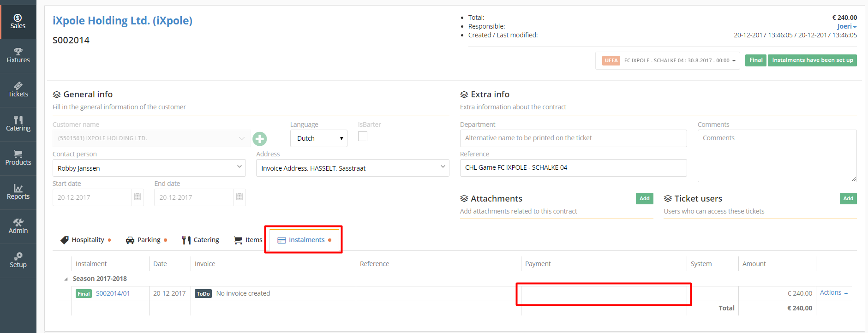Open Actions menu for instalment S002014/01
Image resolution: width=868 pixels, height=333 pixels.
pos(833,293)
